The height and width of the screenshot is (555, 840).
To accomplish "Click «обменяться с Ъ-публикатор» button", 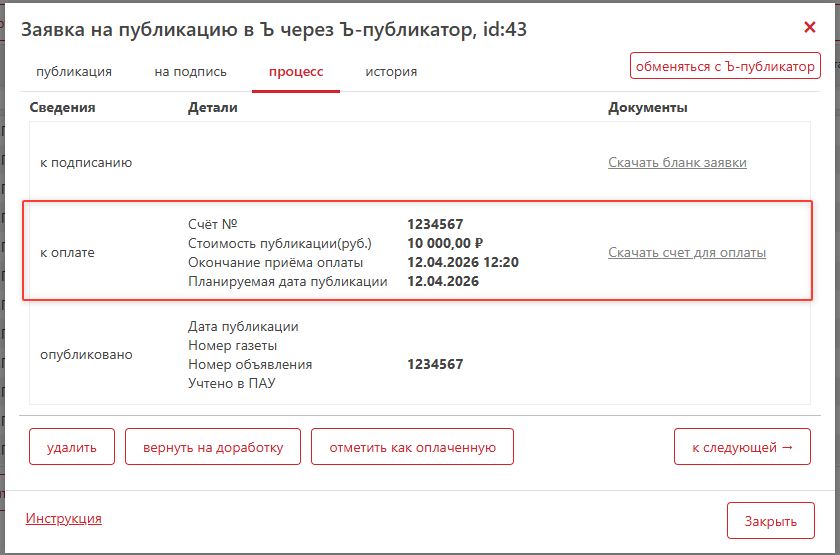I will tap(725, 66).
